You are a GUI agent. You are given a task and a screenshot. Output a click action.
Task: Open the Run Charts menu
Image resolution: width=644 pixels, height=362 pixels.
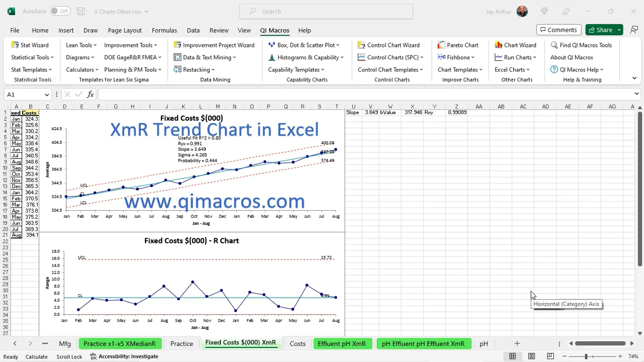[515, 57]
